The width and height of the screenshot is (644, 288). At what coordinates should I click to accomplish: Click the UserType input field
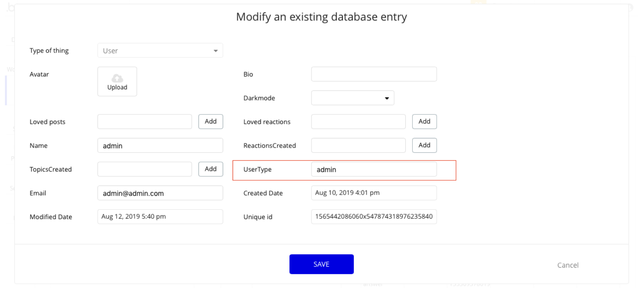click(x=374, y=169)
